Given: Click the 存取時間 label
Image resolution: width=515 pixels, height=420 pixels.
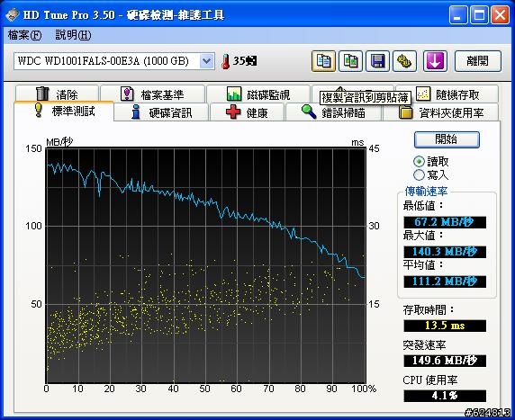Looking at the screenshot, I should click(x=429, y=309).
